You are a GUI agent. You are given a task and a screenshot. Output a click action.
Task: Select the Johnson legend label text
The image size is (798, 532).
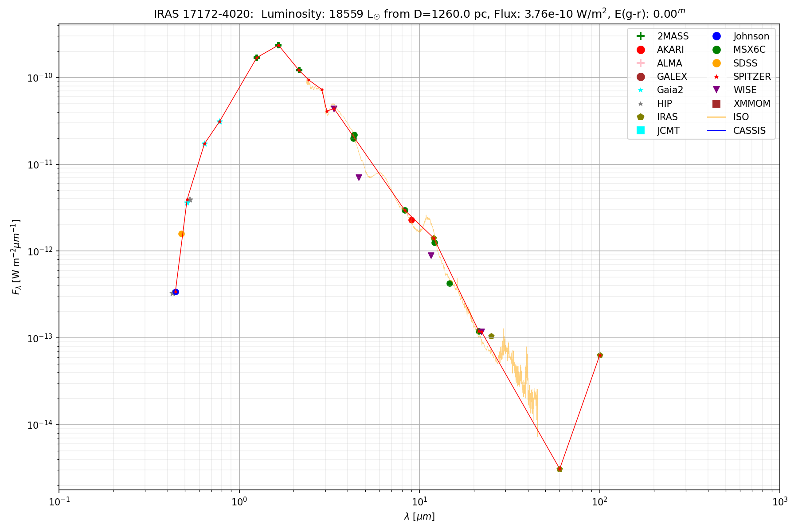point(751,36)
